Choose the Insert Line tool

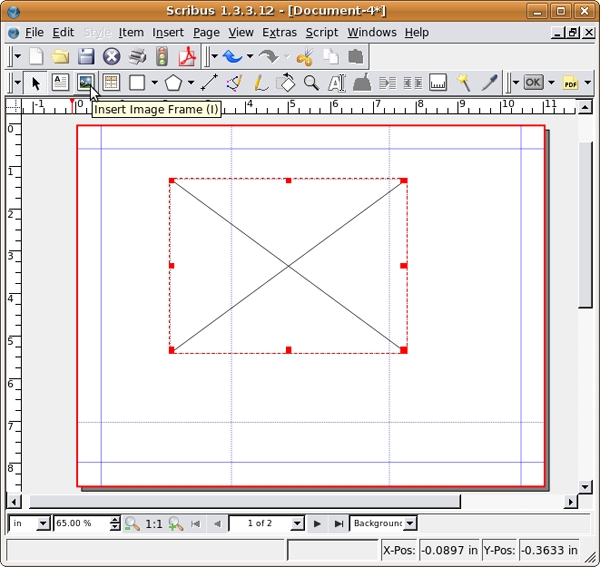coord(209,83)
